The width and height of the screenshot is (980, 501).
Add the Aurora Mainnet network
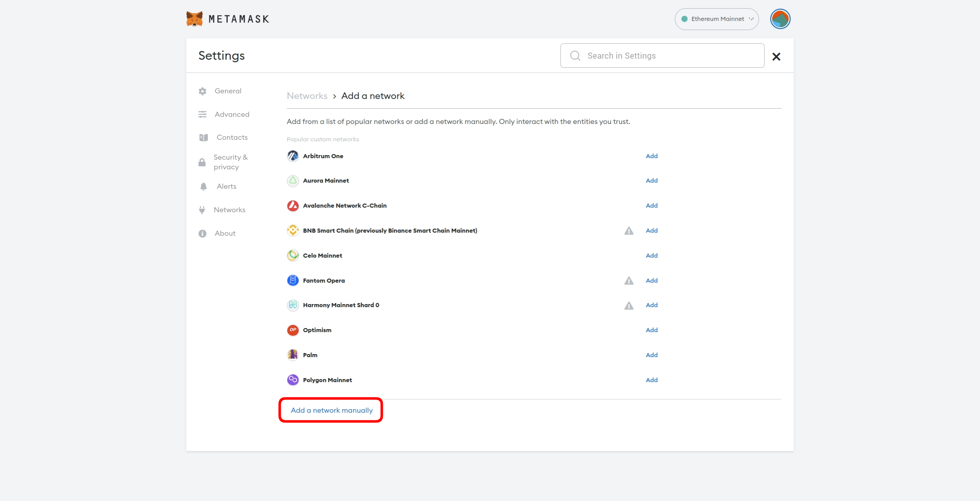[x=652, y=181]
